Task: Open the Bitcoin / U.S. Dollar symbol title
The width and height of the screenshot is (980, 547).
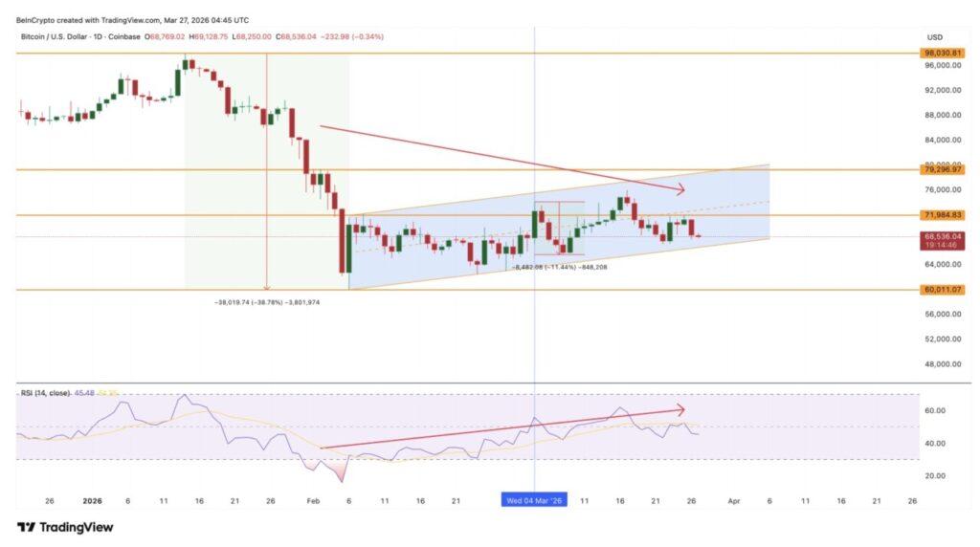Action: (x=80, y=37)
